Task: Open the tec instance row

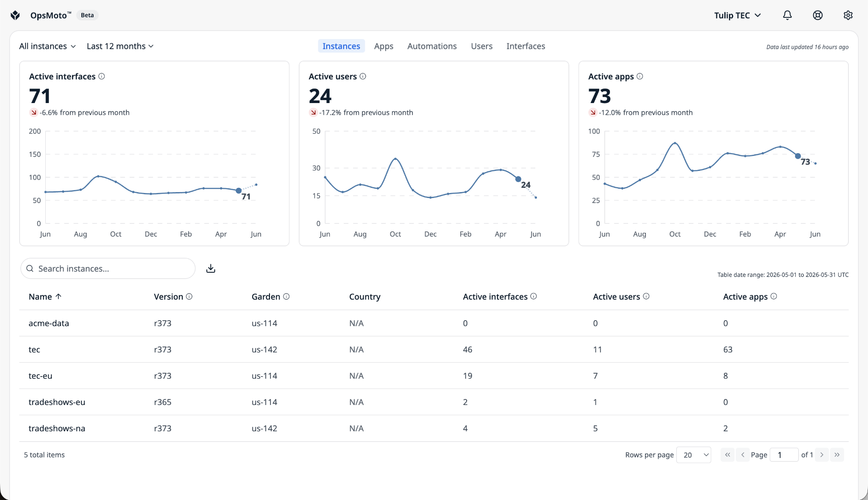Action: (x=434, y=349)
